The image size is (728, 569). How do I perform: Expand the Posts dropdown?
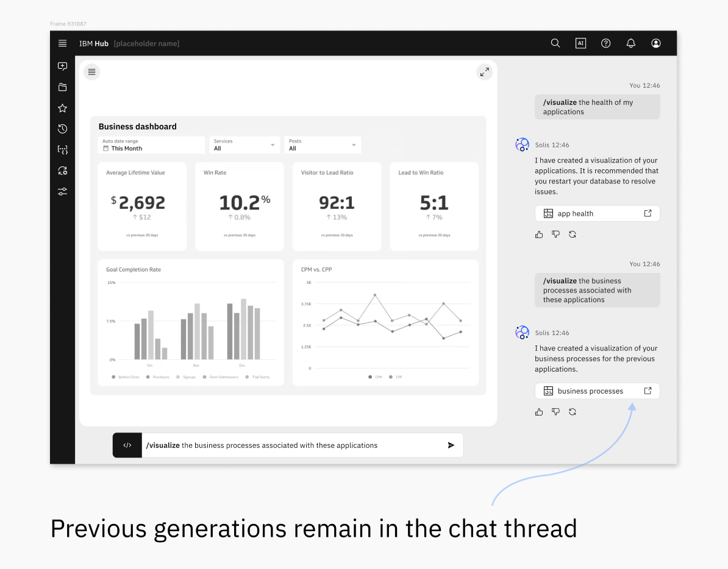click(323, 145)
